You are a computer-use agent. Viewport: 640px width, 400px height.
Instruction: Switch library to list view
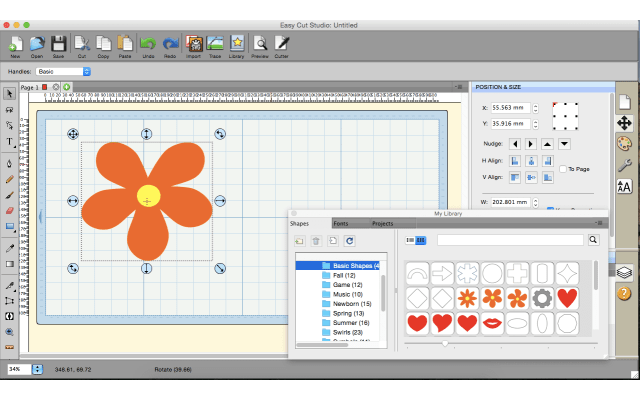click(410, 240)
